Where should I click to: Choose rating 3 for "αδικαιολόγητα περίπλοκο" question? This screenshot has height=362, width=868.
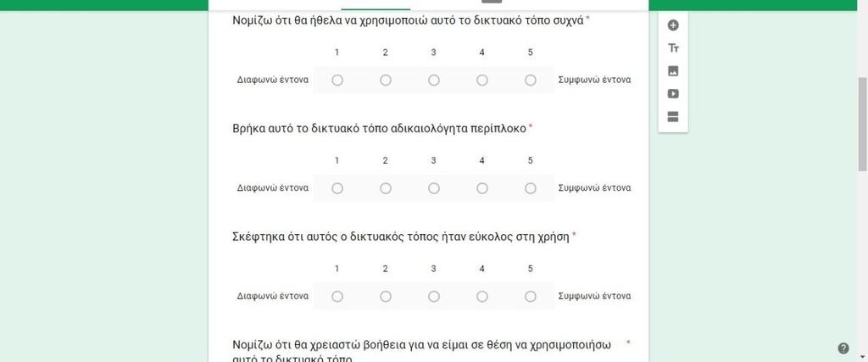click(x=434, y=188)
